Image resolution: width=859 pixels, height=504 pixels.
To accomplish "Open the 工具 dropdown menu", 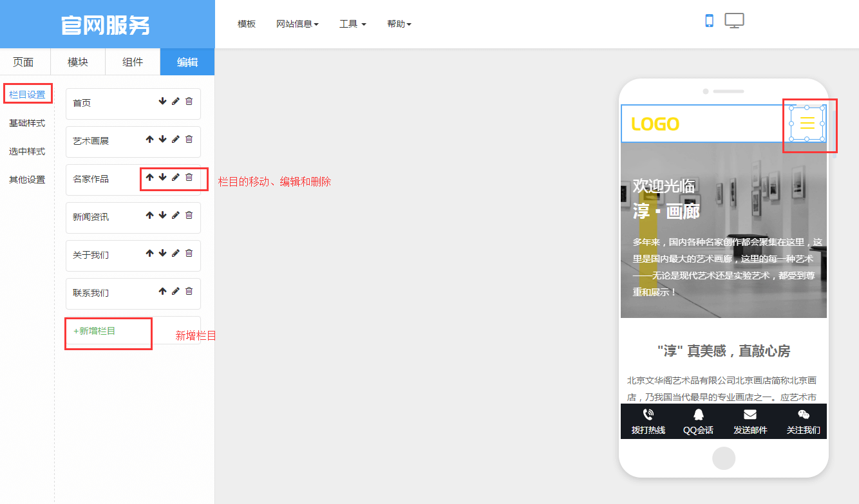I will 352,24.
